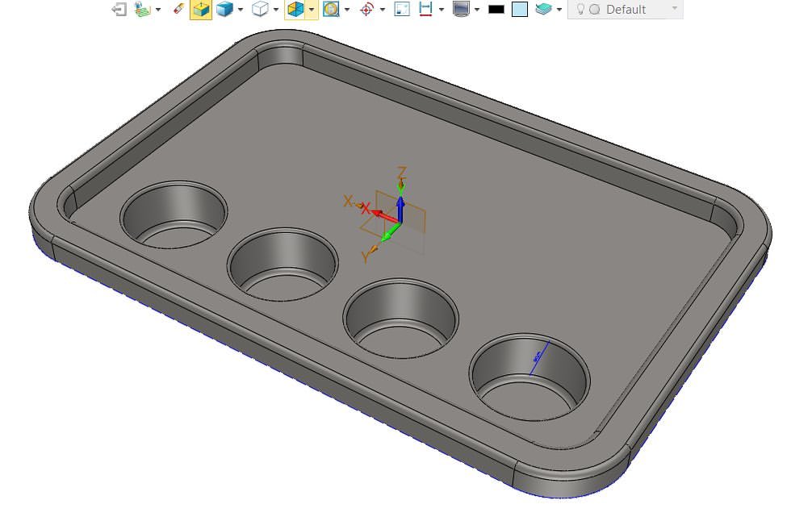
Task: Click the red crosshair target icon
Action: pos(366,10)
